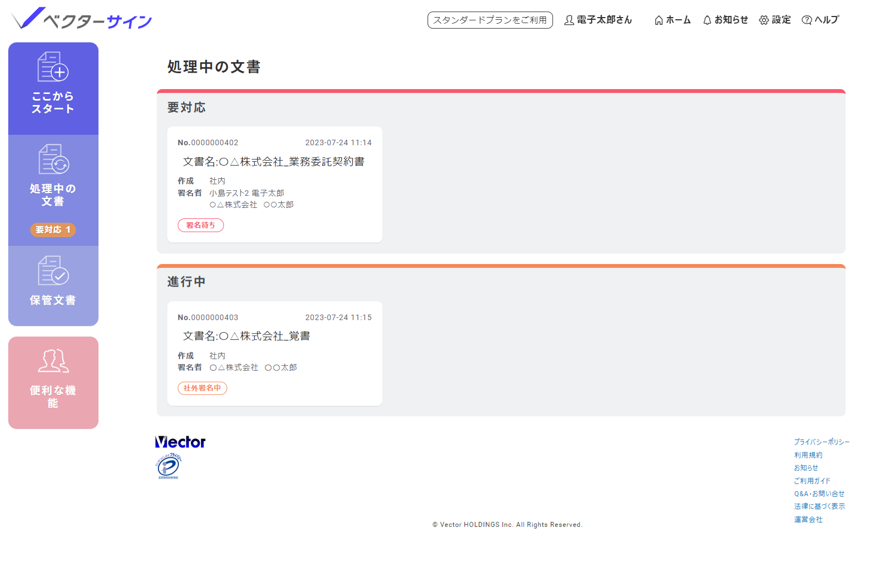The image size is (876, 588).
Task: Select ここからスタート sidebar label
Action: [x=53, y=102]
